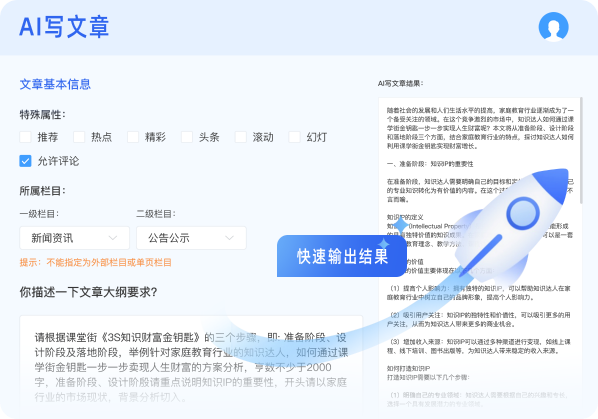The width and height of the screenshot is (598, 419).
Task: Click the 文章基本信息 heading
Action: point(55,84)
